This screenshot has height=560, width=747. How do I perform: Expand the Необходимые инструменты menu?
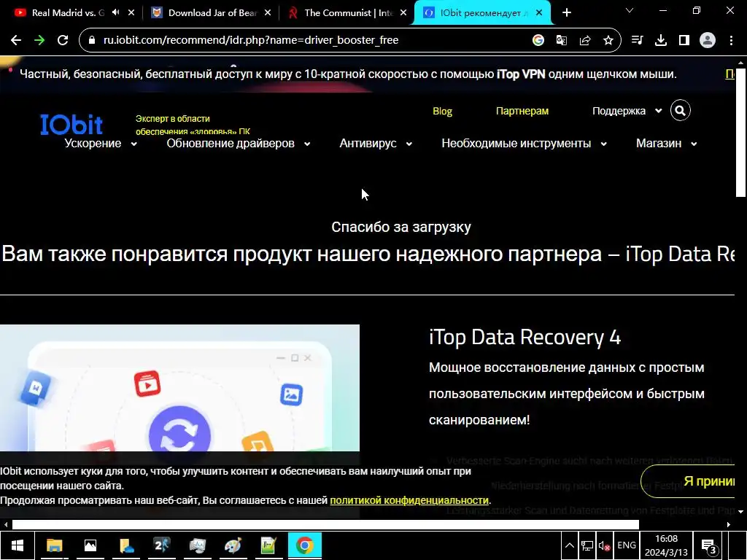525,144
